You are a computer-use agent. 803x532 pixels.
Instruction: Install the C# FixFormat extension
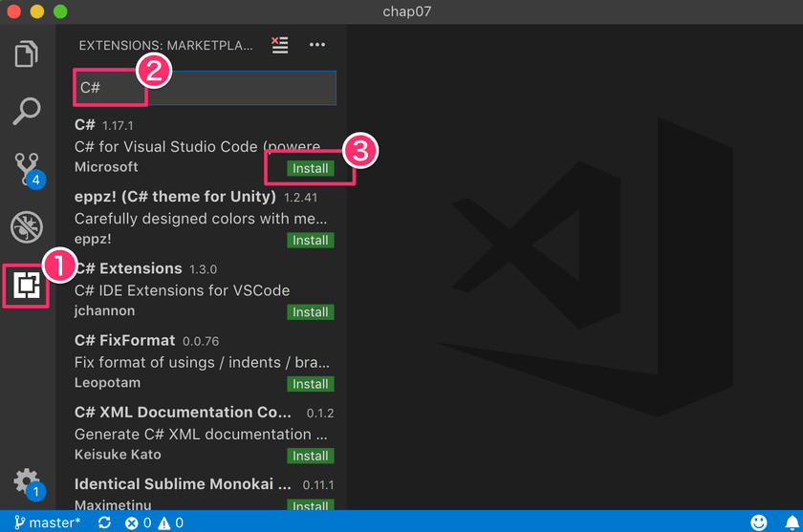tap(311, 383)
